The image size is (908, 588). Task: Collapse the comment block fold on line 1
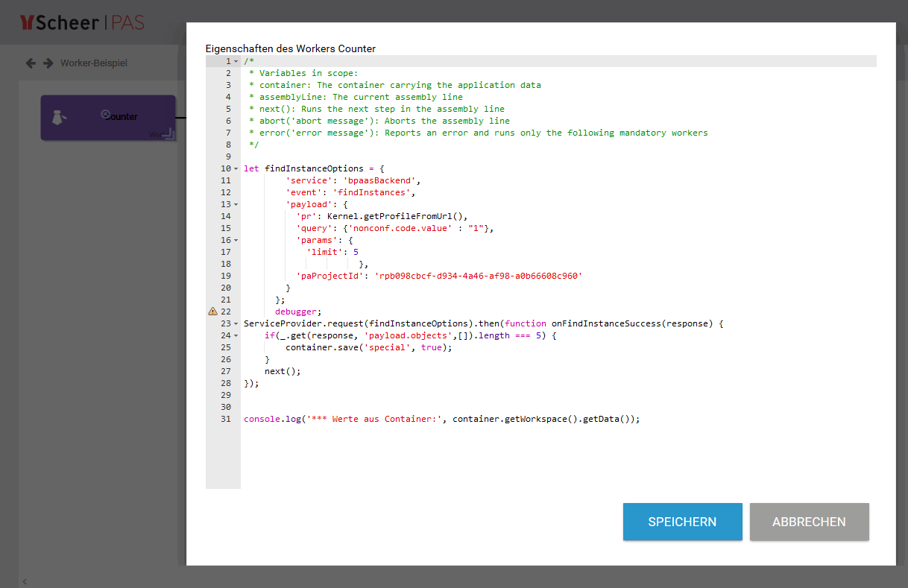[236, 61]
